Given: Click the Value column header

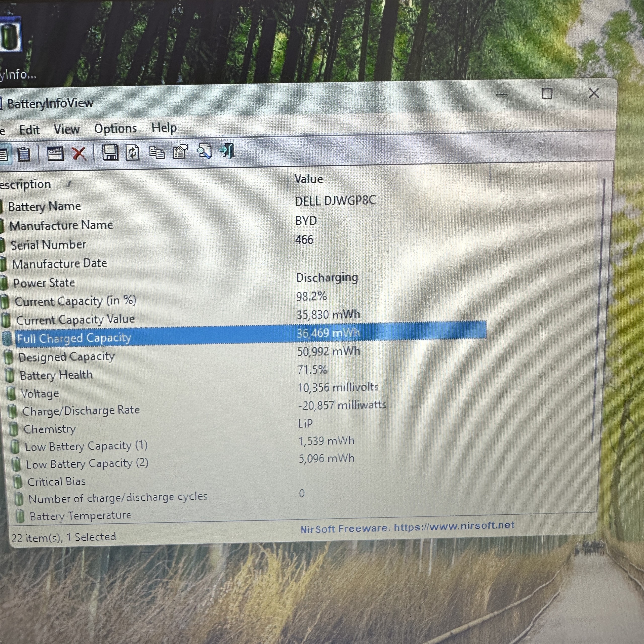Looking at the screenshot, I should point(309,179).
